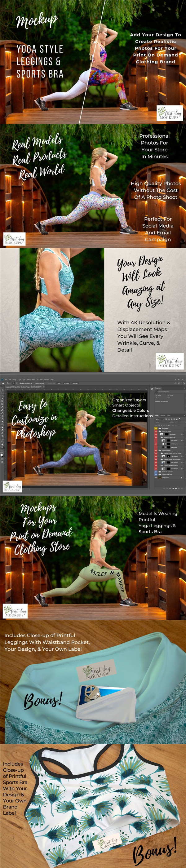Click the Fill Screen button
The width and height of the screenshot is (186, 868).
coord(74,383)
